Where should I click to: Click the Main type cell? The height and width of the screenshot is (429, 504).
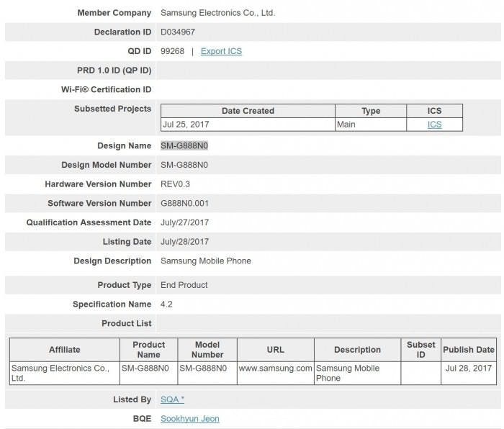(x=371, y=125)
